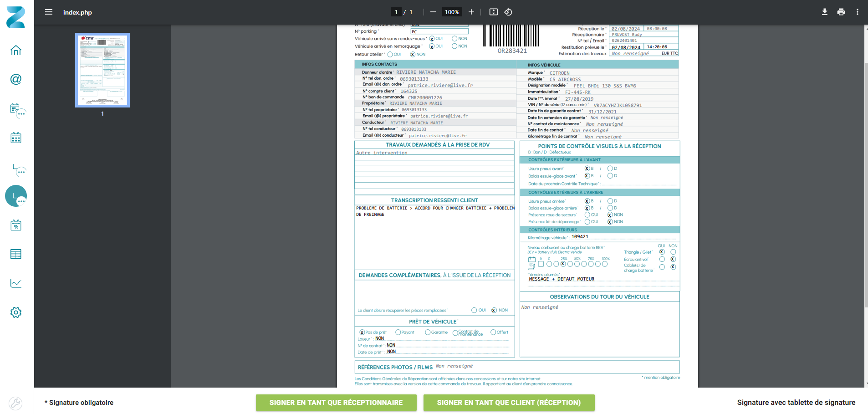868x414 pixels.
Task: Open the line chart statistics icon
Action: coord(16,283)
